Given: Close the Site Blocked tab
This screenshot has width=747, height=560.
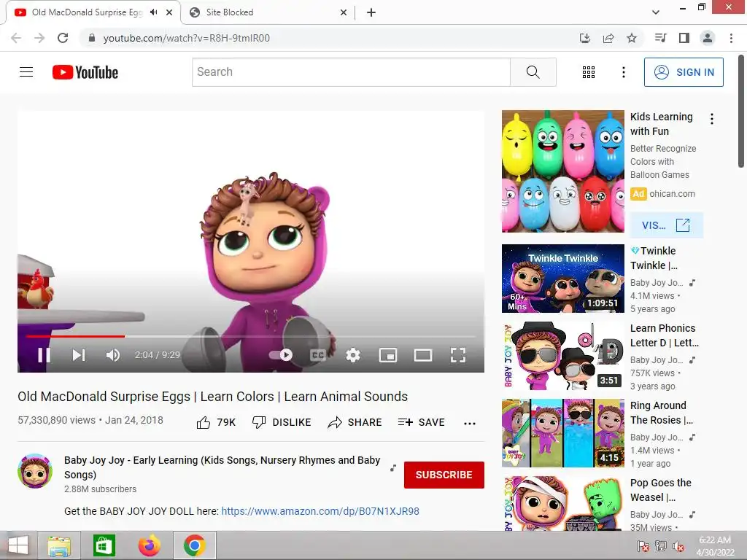Looking at the screenshot, I should click(343, 12).
